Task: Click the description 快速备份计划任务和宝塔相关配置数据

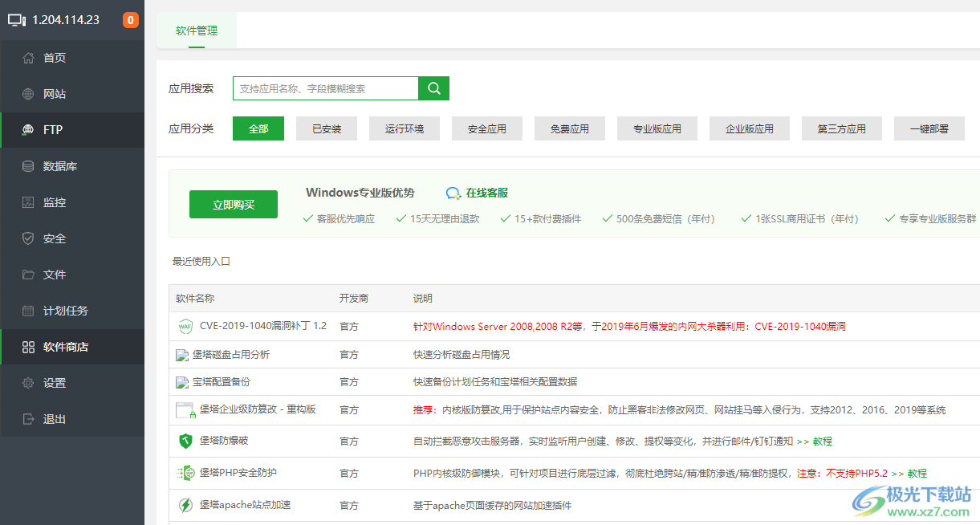Action: (x=495, y=381)
